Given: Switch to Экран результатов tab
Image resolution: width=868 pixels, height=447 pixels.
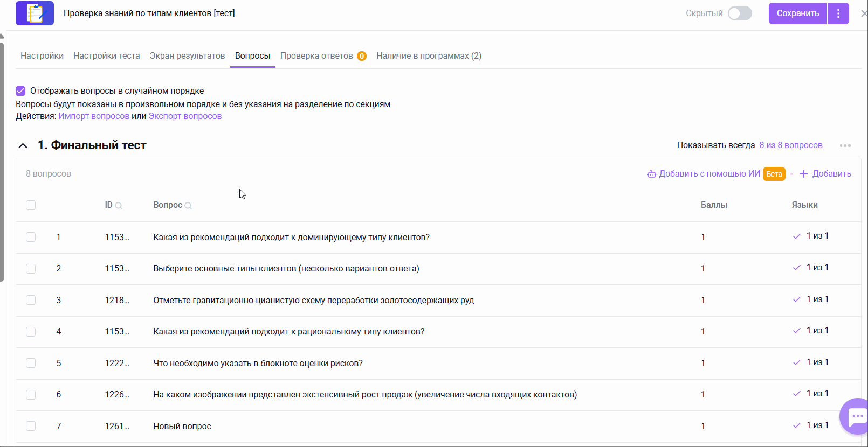Looking at the screenshot, I should [x=188, y=56].
